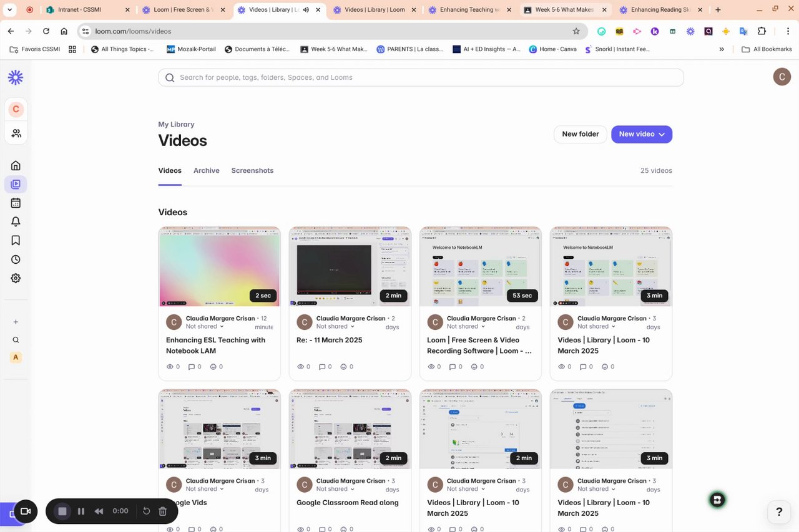Open the Home icon in sidebar
Image resolution: width=799 pixels, height=532 pixels.
pyautogui.click(x=16, y=165)
